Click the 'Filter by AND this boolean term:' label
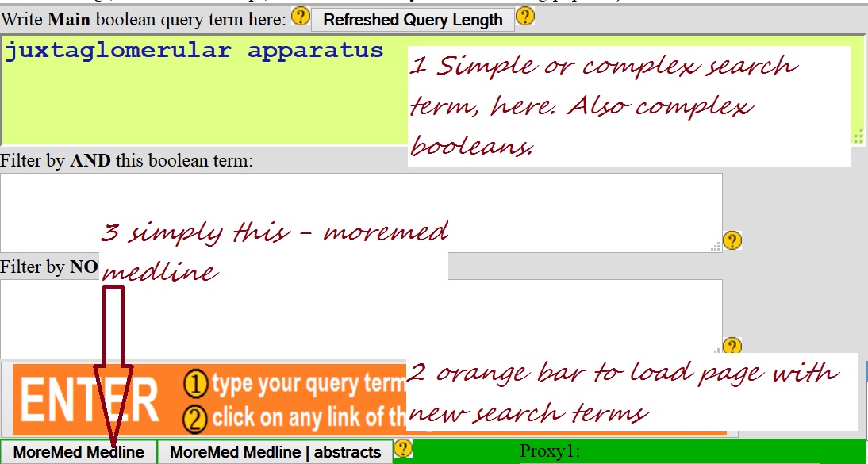The image size is (868, 464). click(x=126, y=160)
